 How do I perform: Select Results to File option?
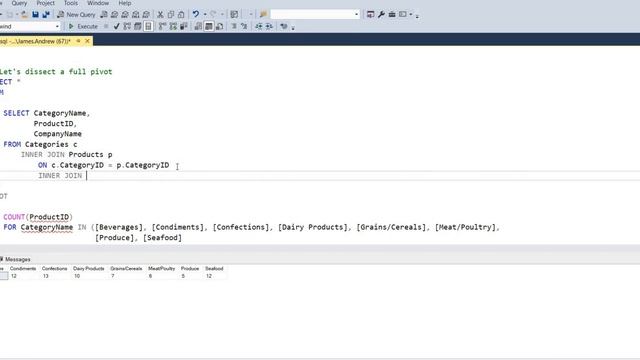220,27
